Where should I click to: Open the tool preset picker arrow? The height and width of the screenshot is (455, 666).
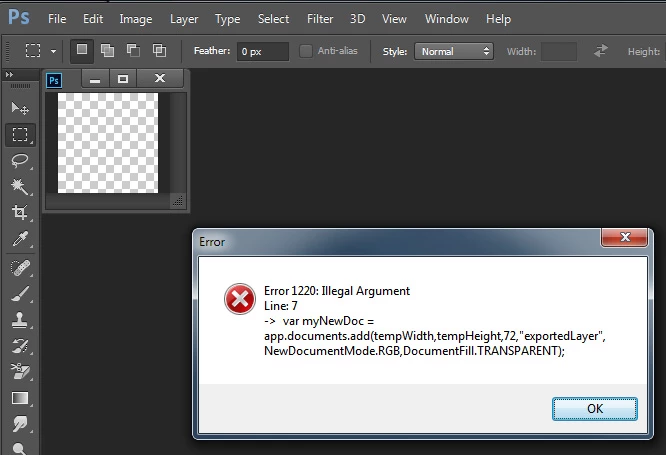pos(53,51)
